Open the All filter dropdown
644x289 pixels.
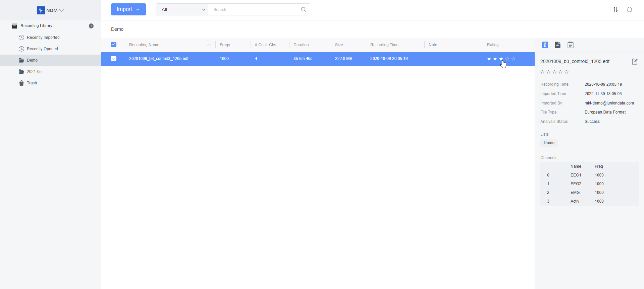coord(182,9)
